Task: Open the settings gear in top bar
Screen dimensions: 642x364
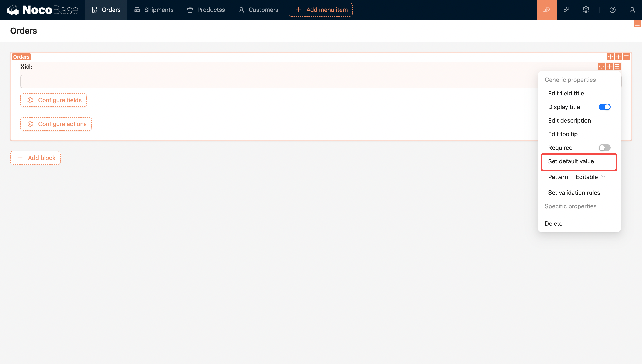Action: coord(586,10)
